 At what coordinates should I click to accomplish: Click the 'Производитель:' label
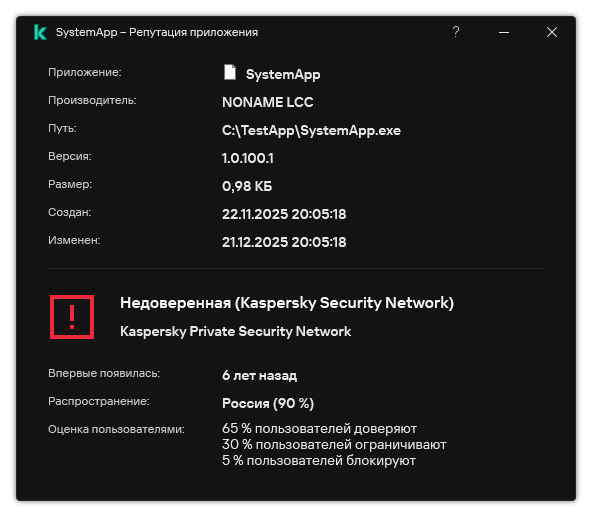point(92,100)
